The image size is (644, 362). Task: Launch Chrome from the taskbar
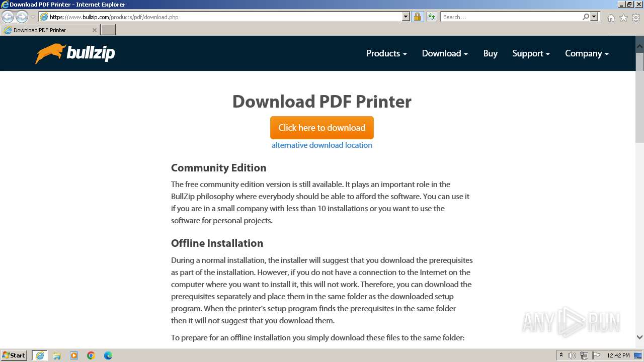click(91, 355)
